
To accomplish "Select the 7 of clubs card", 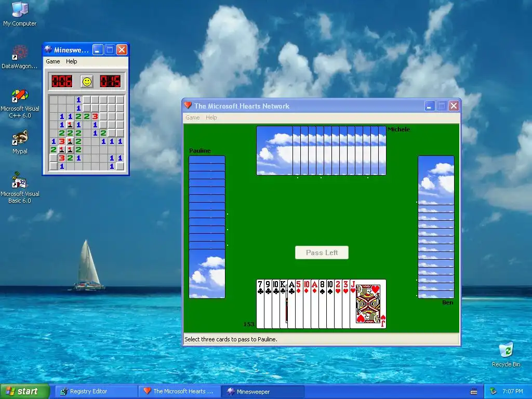I will coord(260,303).
